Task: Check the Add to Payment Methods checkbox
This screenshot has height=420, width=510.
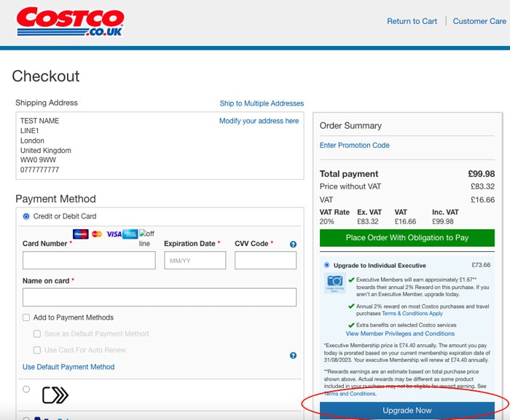Action: pos(26,317)
